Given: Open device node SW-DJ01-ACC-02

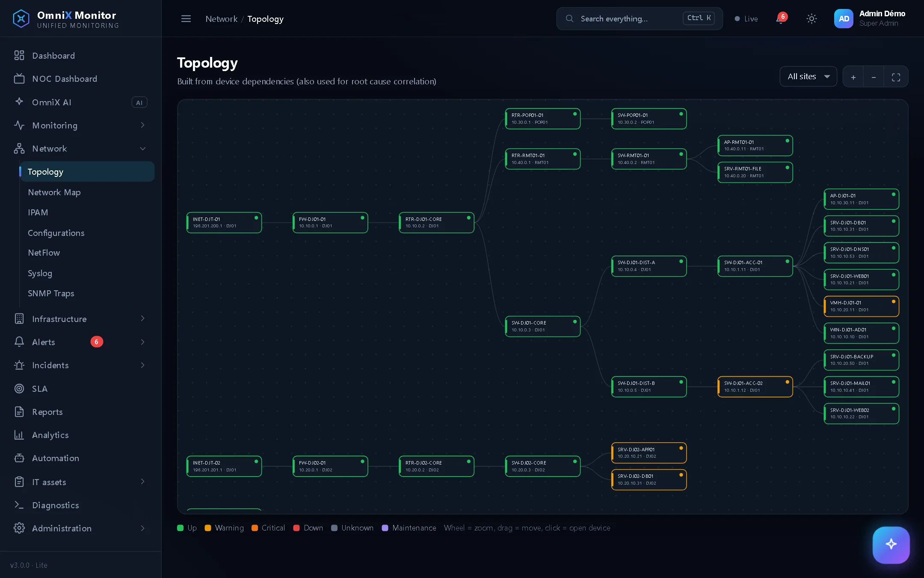Looking at the screenshot, I should point(755,387).
